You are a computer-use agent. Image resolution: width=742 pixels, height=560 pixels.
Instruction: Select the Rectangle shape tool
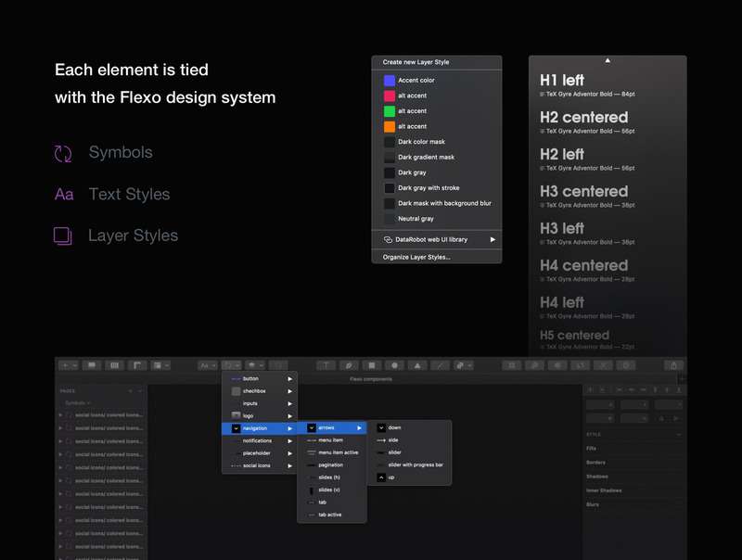point(371,365)
